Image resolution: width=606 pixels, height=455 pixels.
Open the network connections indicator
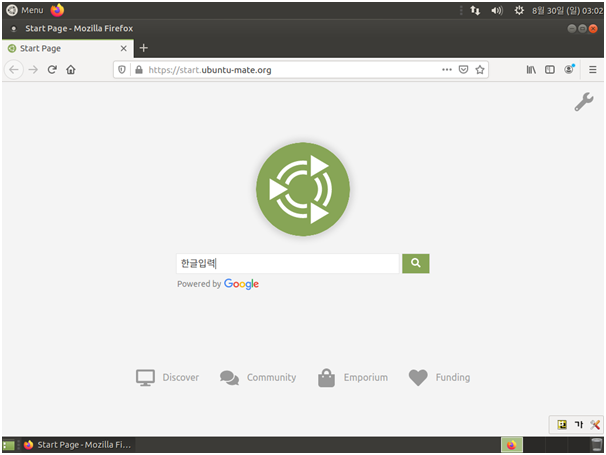pyautogui.click(x=475, y=10)
